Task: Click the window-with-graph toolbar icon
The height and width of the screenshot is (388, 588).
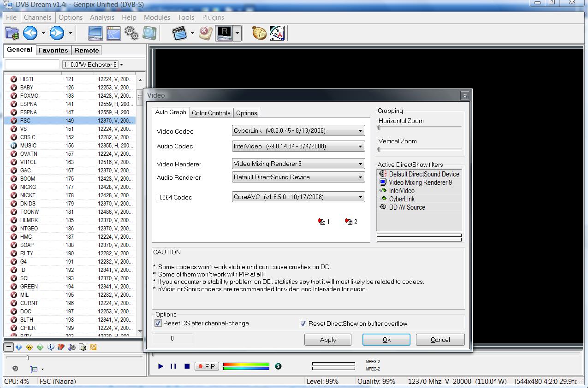Action: pyautogui.click(x=113, y=33)
